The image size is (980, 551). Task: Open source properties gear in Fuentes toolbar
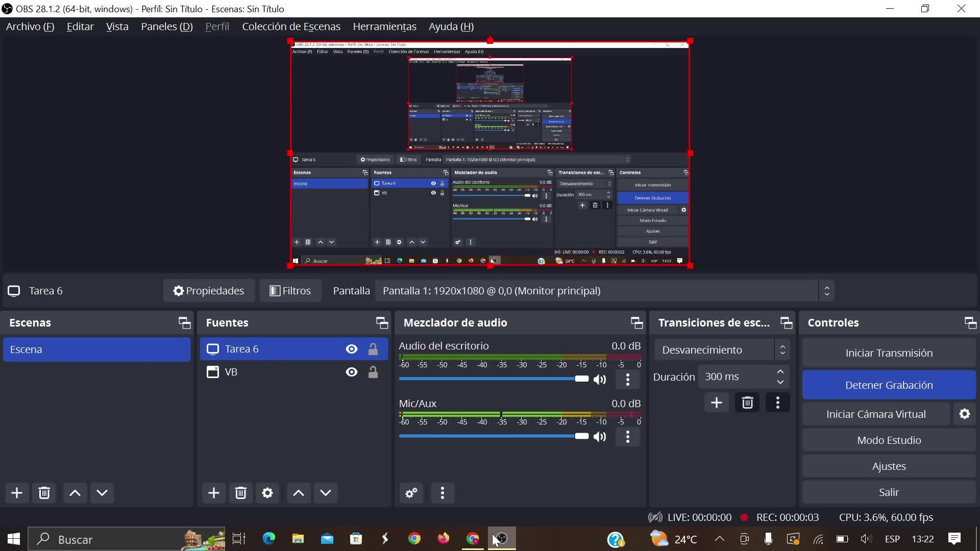point(267,493)
